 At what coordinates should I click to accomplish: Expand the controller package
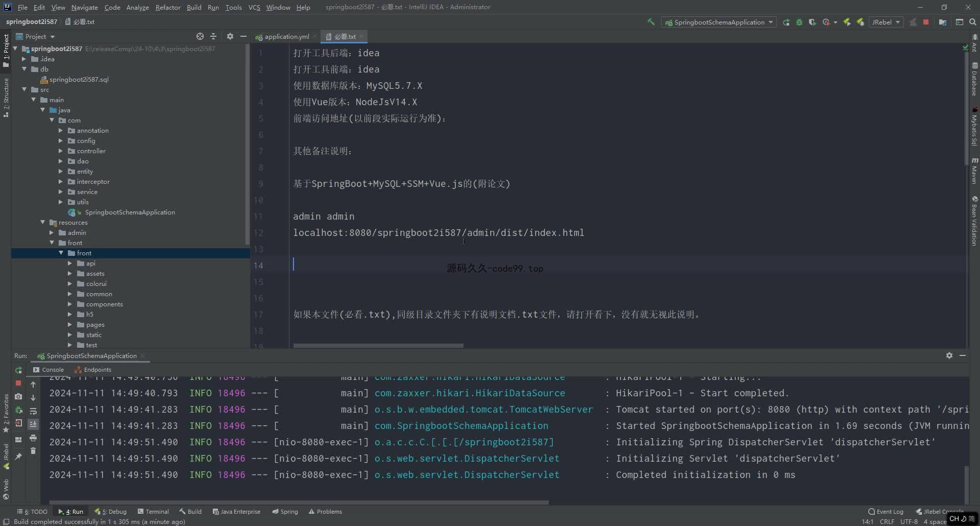pos(61,151)
